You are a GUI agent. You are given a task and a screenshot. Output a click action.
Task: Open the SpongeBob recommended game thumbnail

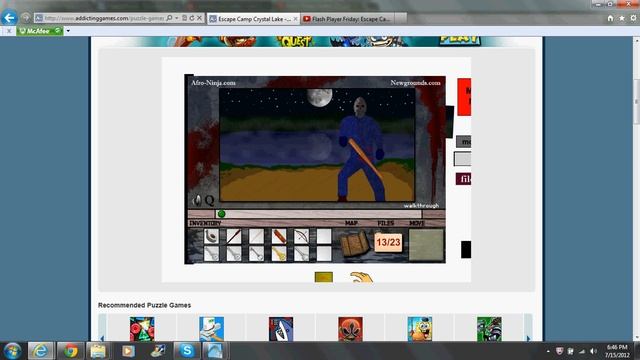point(420,329)
